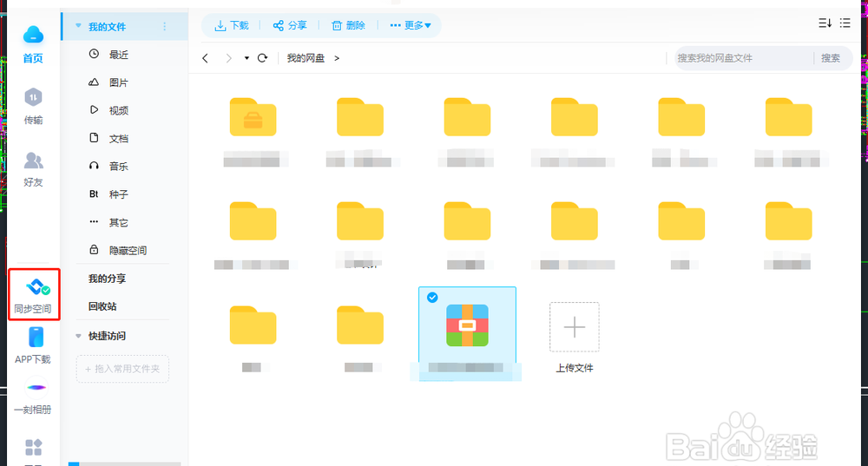Open the briefcase folder in the first row

253,117
